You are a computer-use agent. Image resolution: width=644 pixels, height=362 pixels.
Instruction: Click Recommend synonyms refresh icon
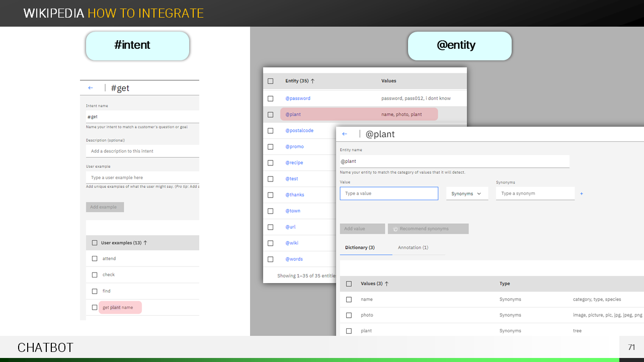click(x=395, y=229)
